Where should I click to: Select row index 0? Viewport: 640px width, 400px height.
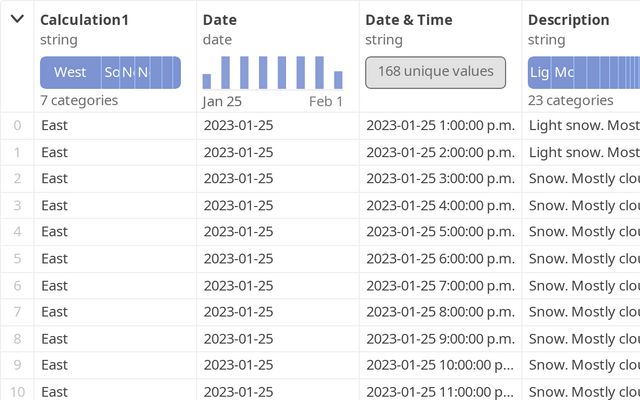point(17,126)
